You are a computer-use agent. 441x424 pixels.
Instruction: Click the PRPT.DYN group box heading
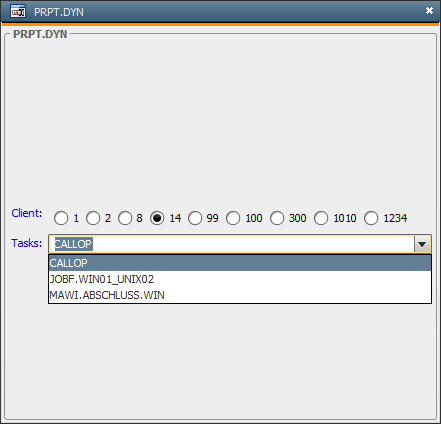pos(40,34)
